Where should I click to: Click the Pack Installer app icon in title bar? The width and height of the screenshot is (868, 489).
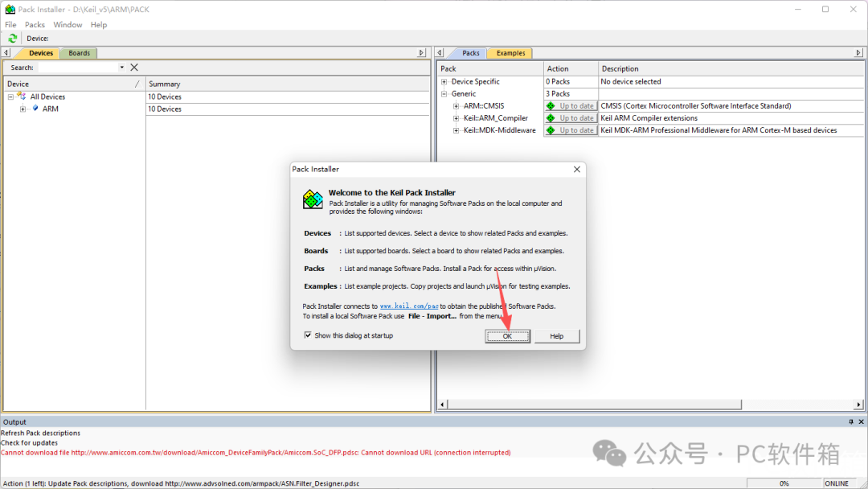10,10
